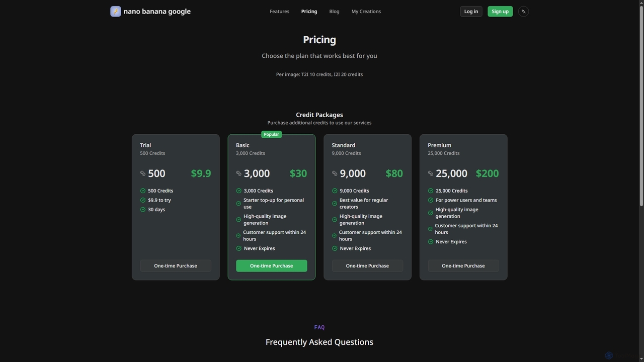This screenshot has height=362, width=644.
Task: Click the language switcher icon in header
Action: pyautogui.click(x=523, y=11)
